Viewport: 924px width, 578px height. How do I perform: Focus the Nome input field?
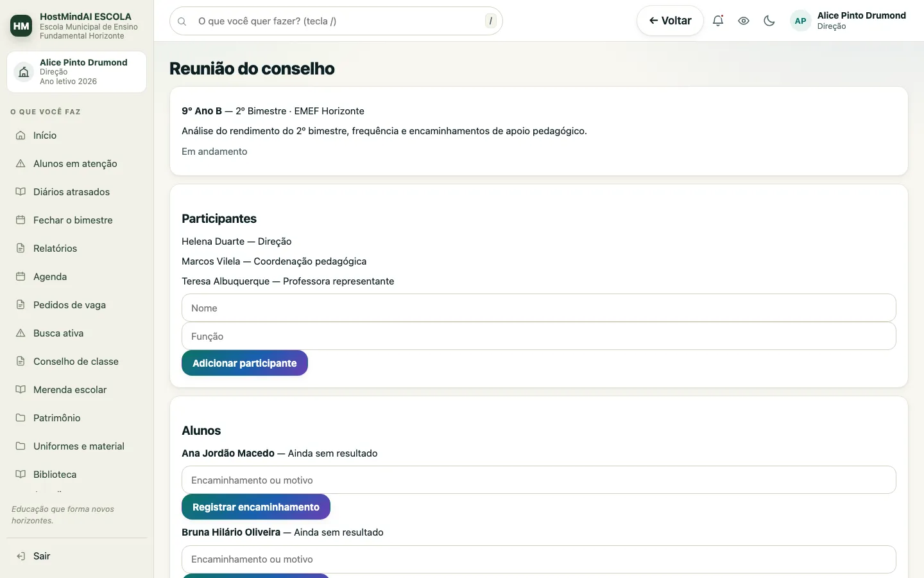(538, 308)
